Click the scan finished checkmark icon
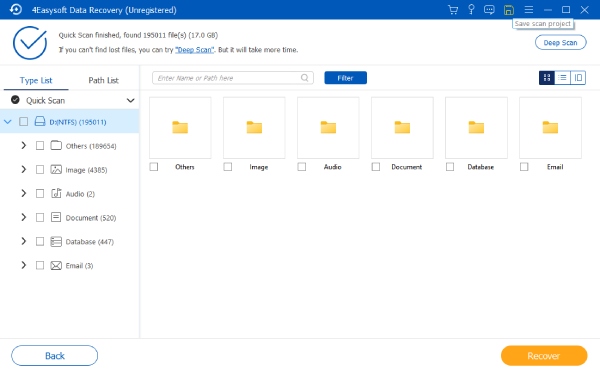 [x=30, y=42]
